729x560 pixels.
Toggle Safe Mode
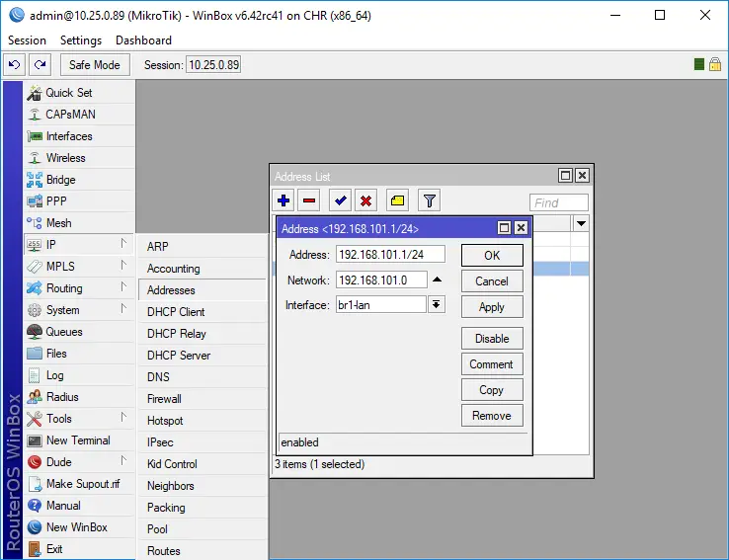click(x=95, y=64)
